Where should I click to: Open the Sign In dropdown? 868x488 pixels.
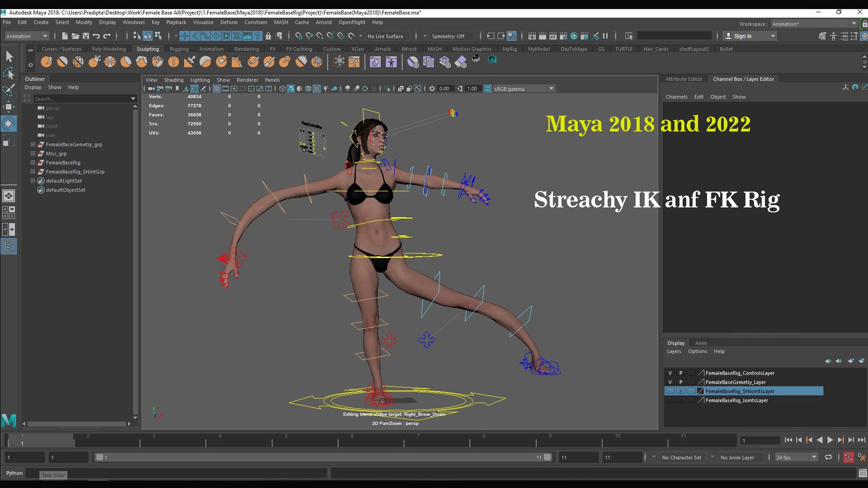(749, 36)
